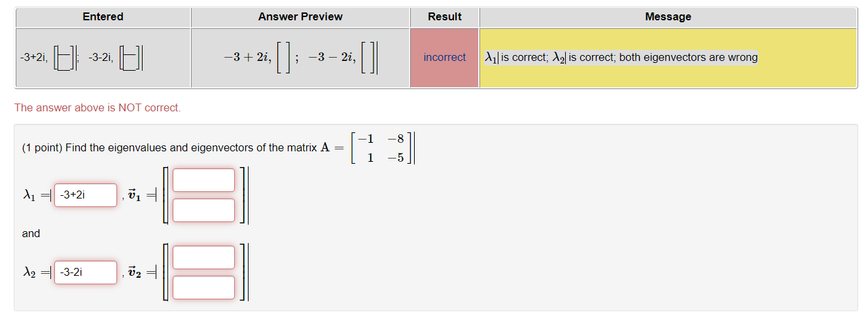This screenshot has height=319, width=868.
Task: Click the 'The answer above is NOT correct' notice
Action: (97, 107)
